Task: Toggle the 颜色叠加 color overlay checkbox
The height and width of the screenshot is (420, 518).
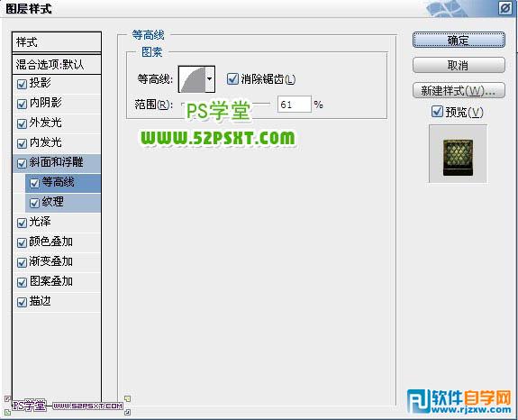Action: 22,242
